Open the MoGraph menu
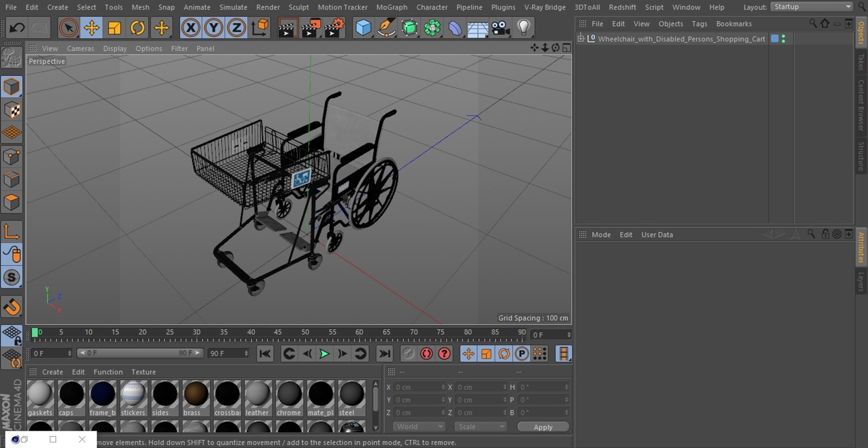Viewport: 868px width, 448px height. (x=392, y=7)
